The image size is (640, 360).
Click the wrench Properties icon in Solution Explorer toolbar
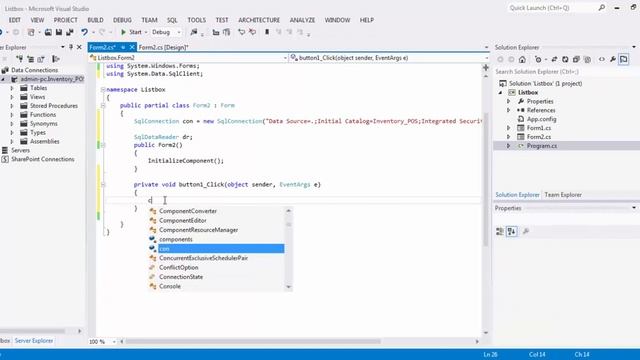point(613,60)
